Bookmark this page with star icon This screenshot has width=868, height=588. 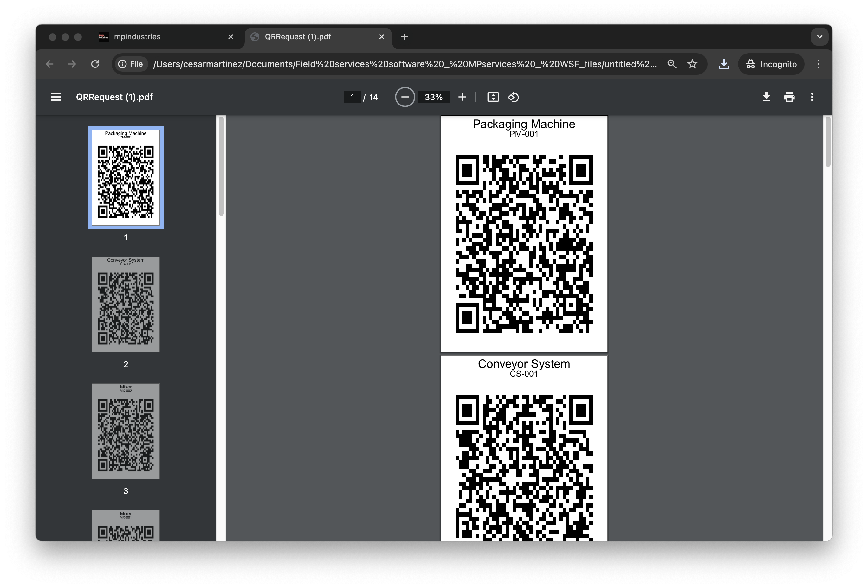[692, 64]
